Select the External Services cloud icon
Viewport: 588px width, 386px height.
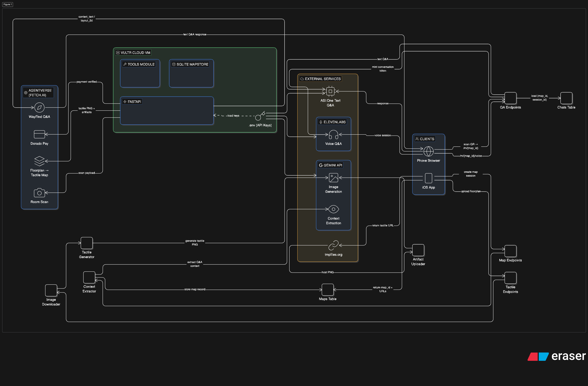pos(302,79)
